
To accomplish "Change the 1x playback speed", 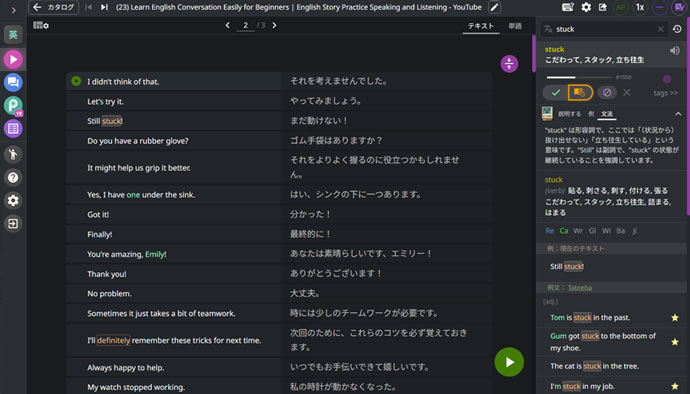I will (640, 7).
